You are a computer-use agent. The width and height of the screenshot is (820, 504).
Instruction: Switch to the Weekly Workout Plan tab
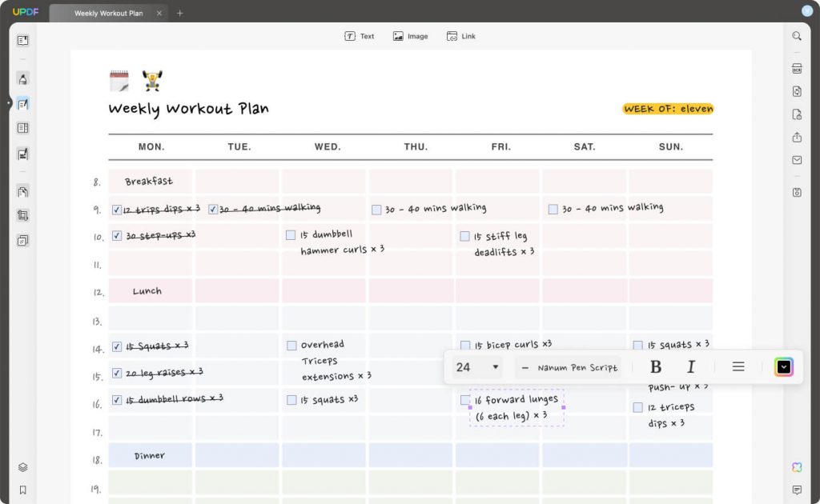pyautogui.click(x=110, y=13)
